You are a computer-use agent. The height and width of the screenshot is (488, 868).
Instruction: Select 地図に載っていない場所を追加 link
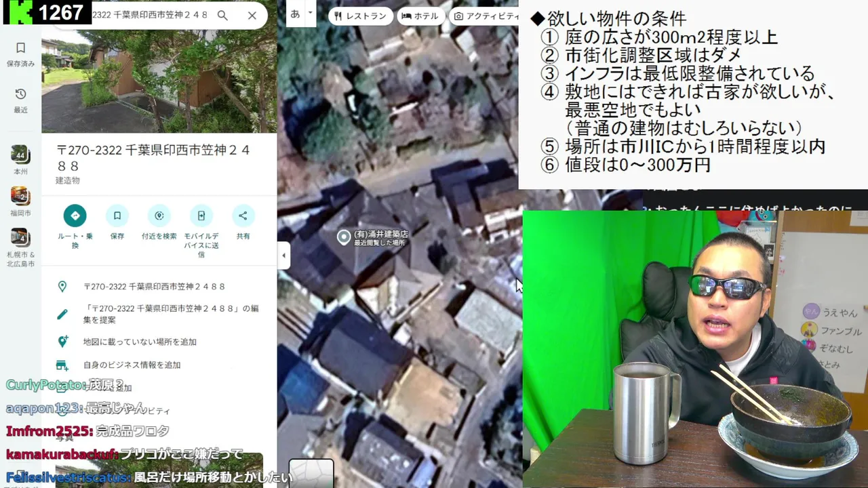coord(140,342)
